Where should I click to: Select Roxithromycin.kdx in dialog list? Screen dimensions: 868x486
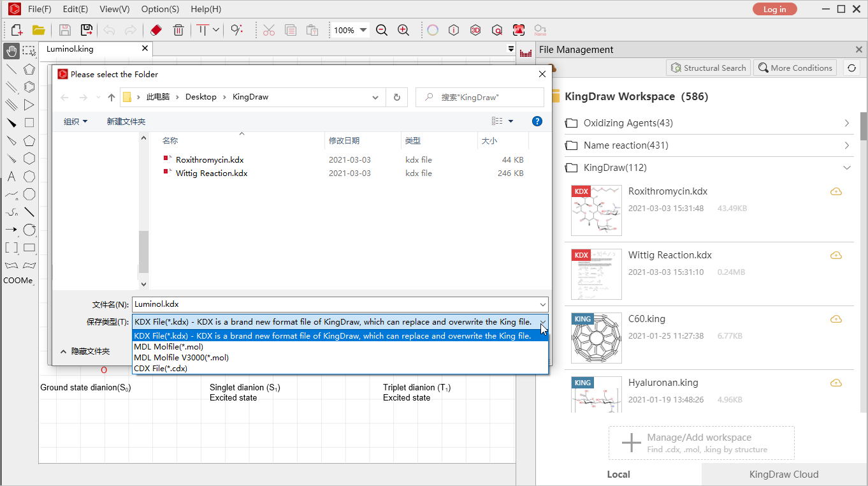click(210, 160)
